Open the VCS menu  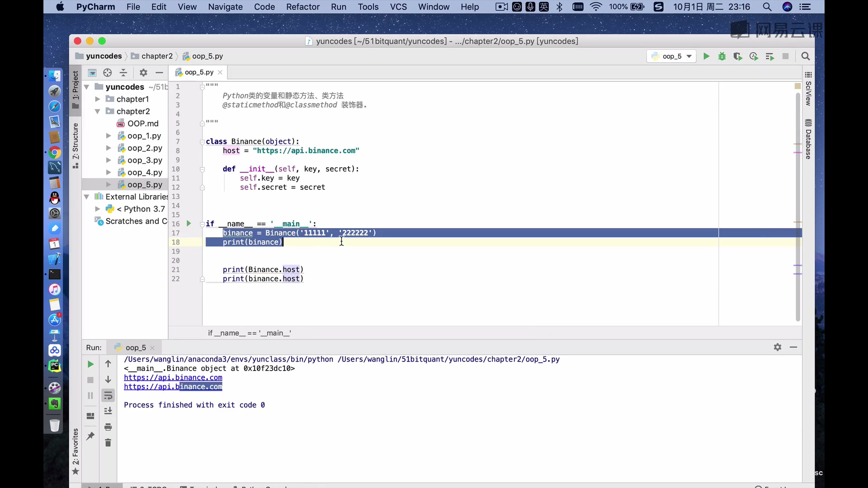[x=398, y=7]
